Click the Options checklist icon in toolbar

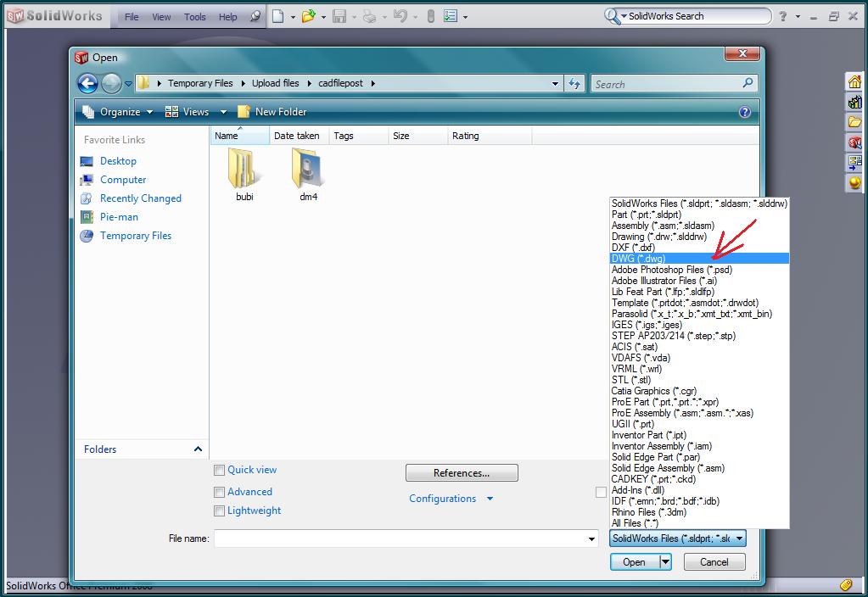[450, 17]
